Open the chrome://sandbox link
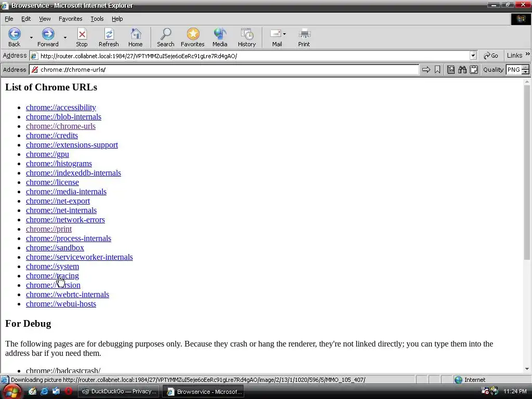The height and width of the screenshot is (399, 532). [x=55, y=248]
